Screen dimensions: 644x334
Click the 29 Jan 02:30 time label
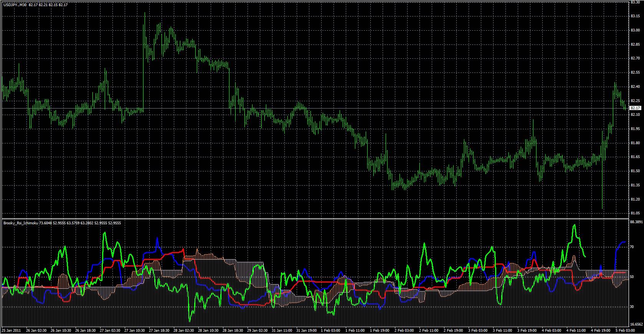[x=258, y=330]
